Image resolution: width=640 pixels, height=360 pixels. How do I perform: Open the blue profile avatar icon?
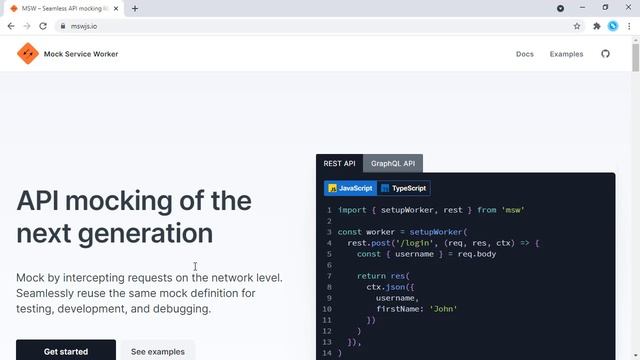pyautogui.click(x=613, y=26)
